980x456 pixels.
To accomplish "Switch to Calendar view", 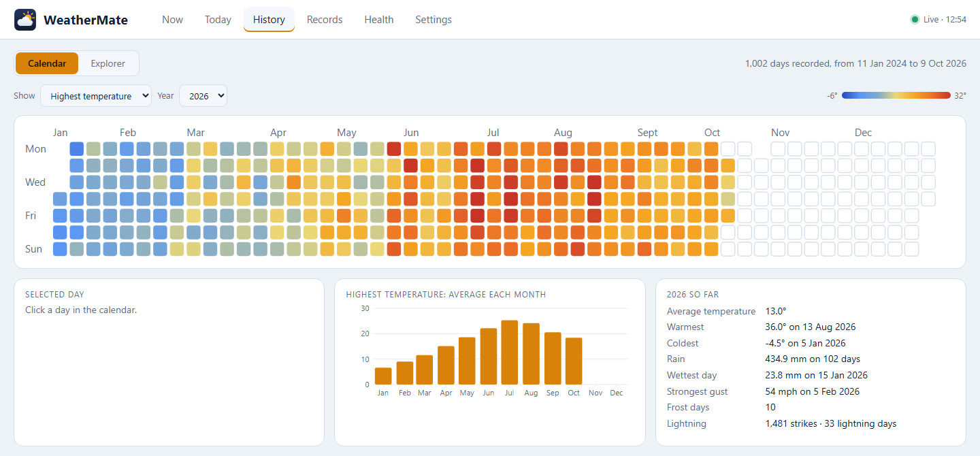I will [47, 63].
